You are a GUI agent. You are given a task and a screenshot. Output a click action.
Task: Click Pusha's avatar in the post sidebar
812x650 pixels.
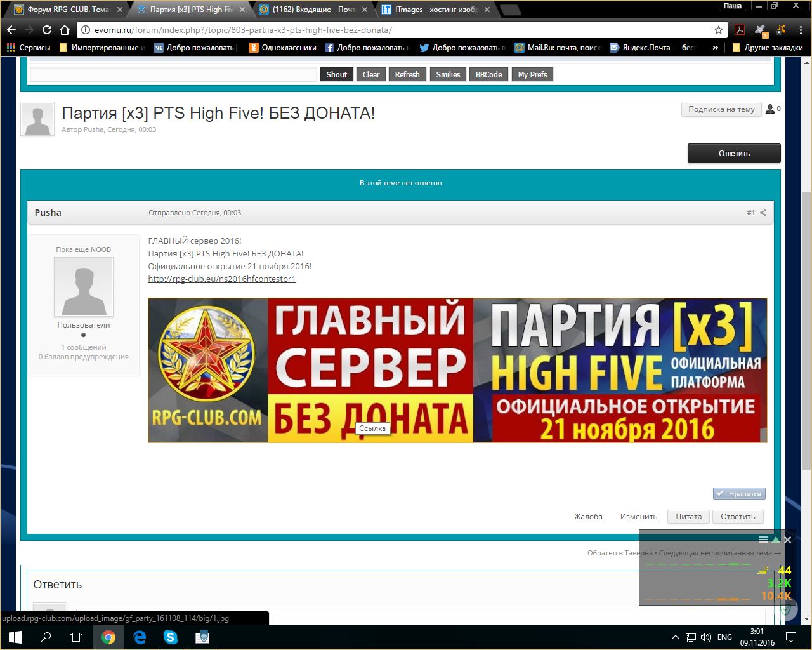(84, 287)
